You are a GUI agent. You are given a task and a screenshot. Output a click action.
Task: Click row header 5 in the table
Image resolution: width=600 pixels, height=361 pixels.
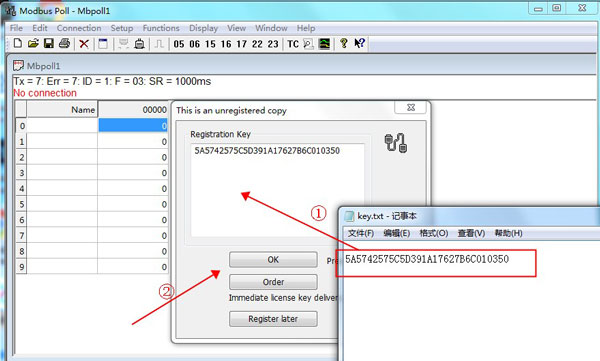[x=21, y=204]
